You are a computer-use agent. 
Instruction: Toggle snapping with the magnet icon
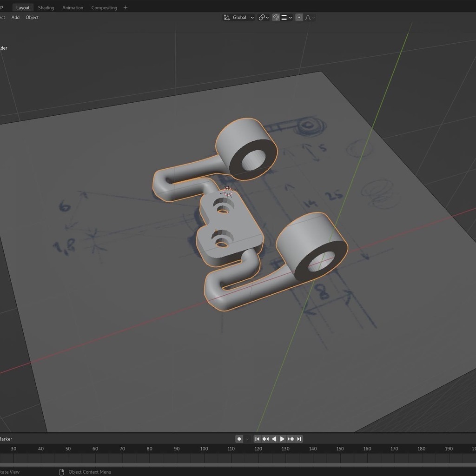[x=276, y=18]
